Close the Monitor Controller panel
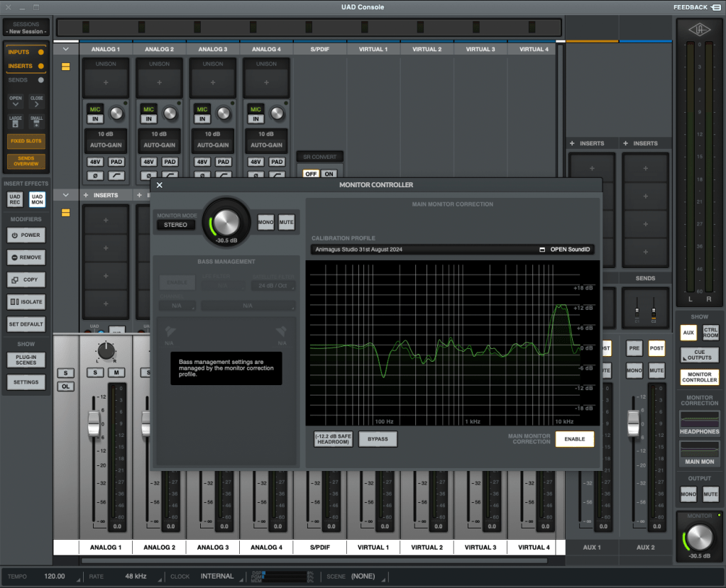726x588 pixels. (160, 185)
